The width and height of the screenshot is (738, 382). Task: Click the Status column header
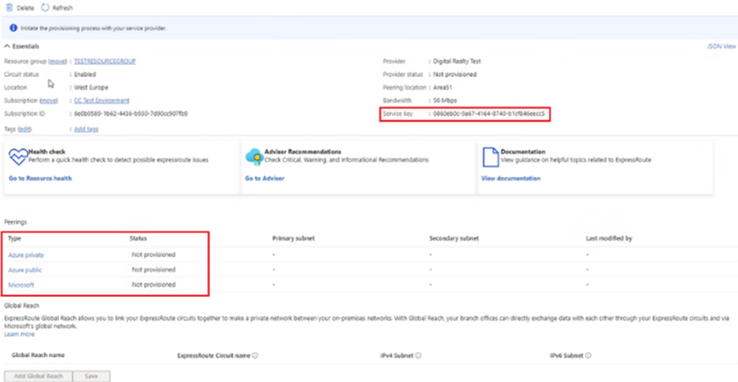[138, 239]
